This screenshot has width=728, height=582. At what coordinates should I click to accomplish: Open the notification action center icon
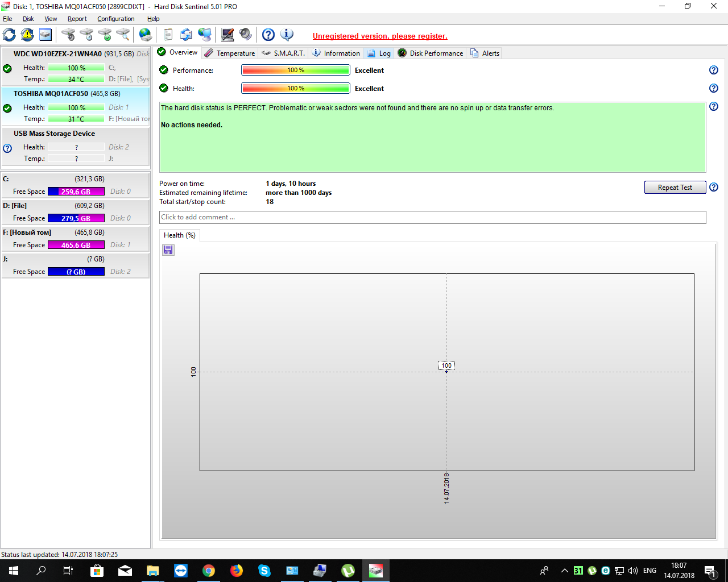710,571
